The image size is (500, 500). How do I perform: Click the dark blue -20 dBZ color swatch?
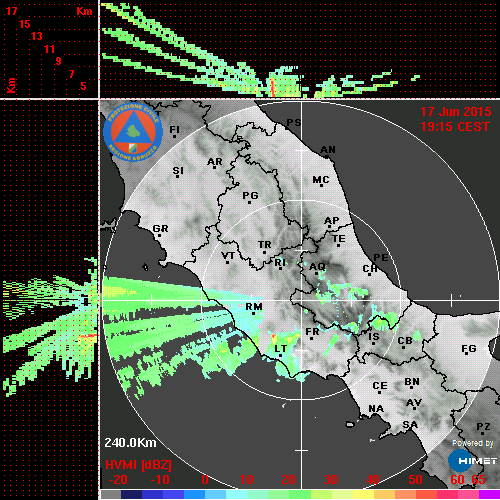131,494
